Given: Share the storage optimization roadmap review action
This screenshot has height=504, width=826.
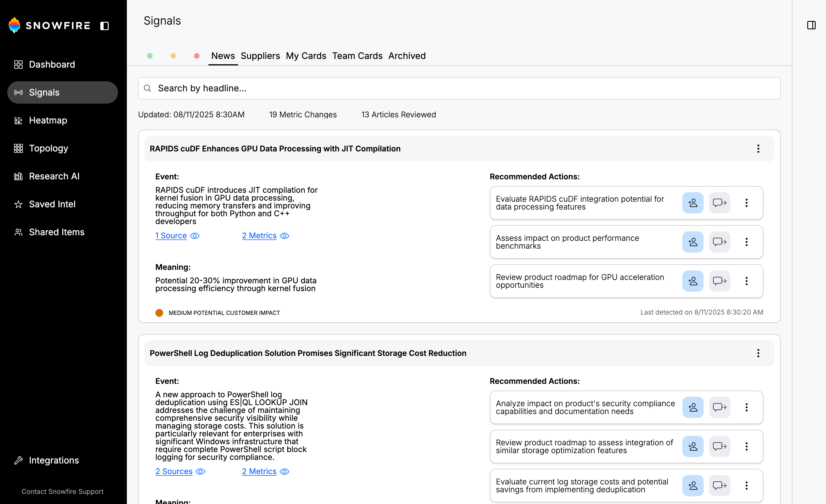Looking at the screenshot, I should tap(720, 446).
